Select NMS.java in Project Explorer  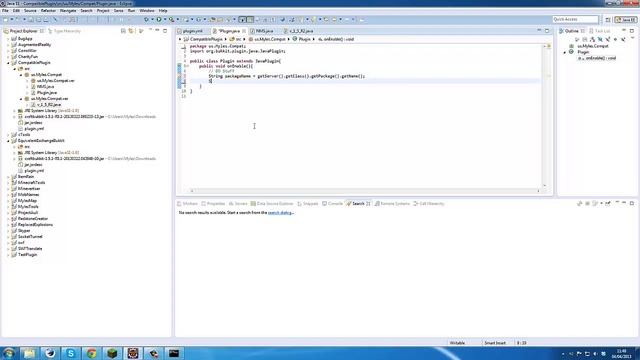pyautogui.click(x=45, y=87)
